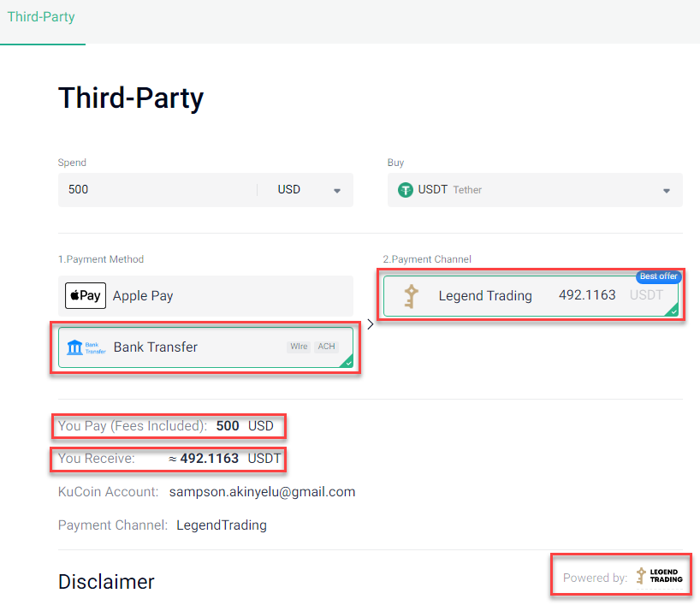Click the 500 USD pay amount
The image size is (700, 605).
[245, 426]
